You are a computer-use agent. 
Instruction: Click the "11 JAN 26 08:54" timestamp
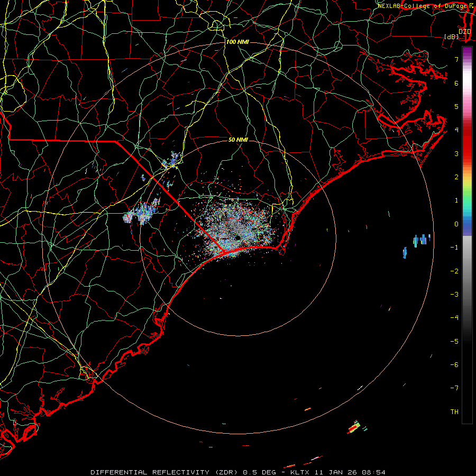tap(350, 472)
